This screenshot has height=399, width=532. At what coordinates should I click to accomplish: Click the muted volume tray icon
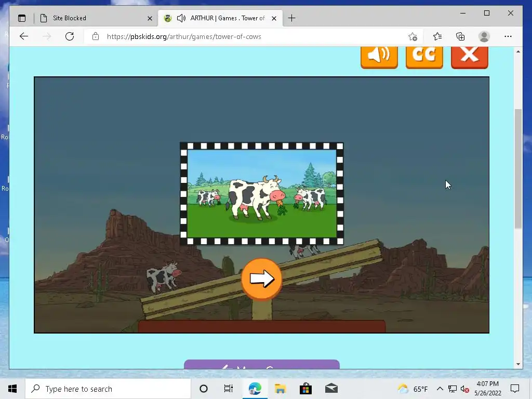(465, 389)
